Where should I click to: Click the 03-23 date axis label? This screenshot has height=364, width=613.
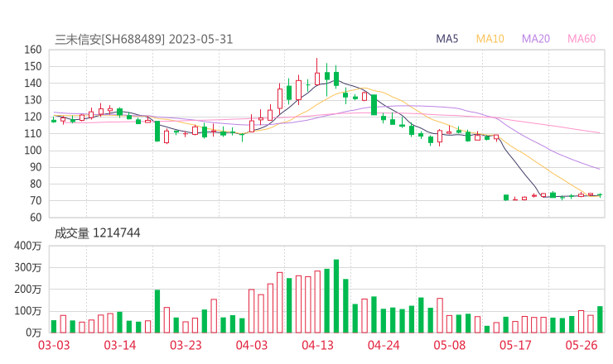[x=186, y=345]
